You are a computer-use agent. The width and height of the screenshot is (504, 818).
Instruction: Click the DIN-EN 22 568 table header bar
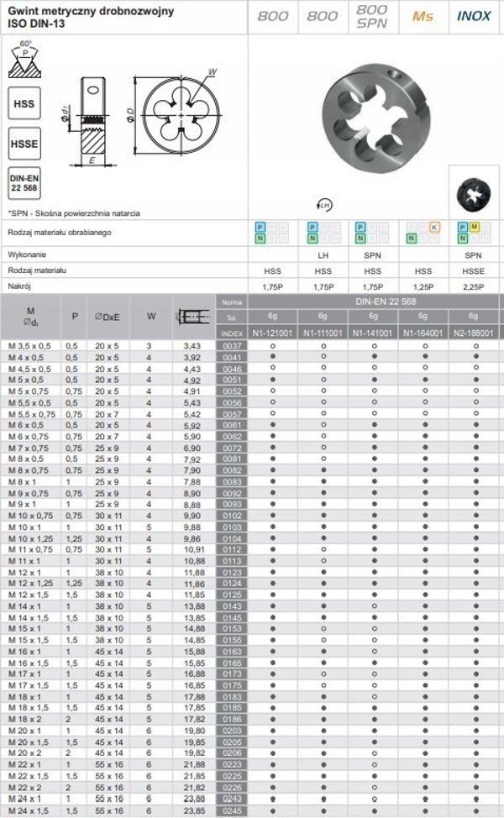point(374,302)
